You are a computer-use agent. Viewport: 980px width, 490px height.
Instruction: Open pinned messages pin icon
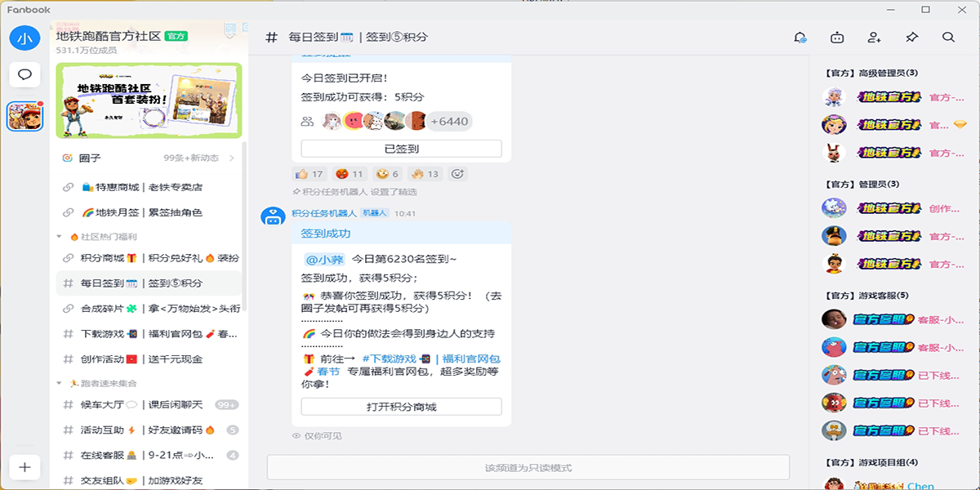click(x=911, y=38)
